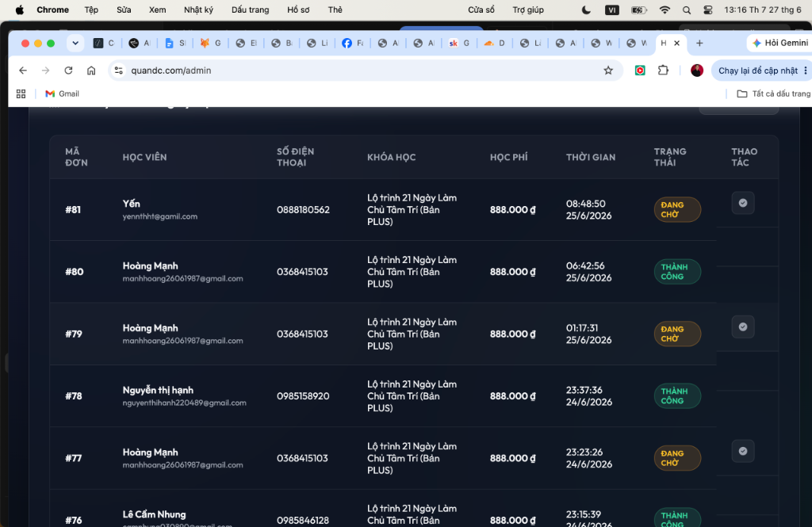Open the Wi-Fi status menu
This screenshot has height=527, width=812.
pyautogui.click(x=665, y=10)
